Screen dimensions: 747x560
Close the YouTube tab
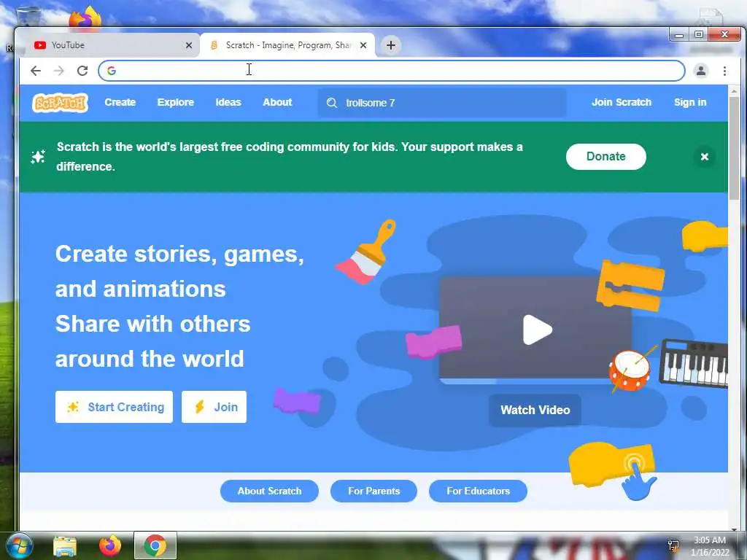click(x=189, y=45)
